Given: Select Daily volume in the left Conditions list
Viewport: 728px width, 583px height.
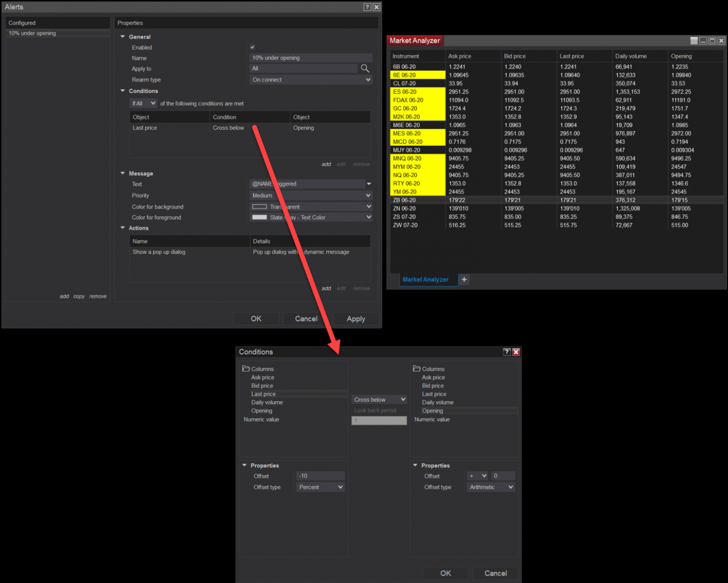Looking at the screenshot, I should point(267,402).
